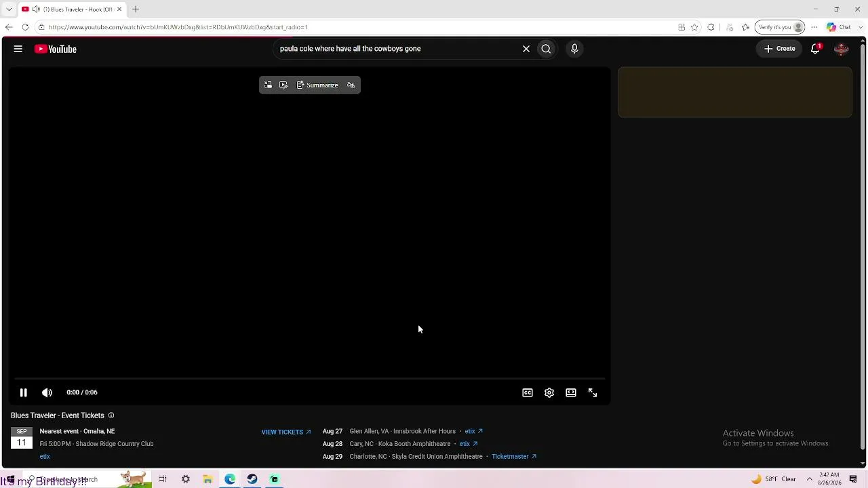
Task: Open a new browser tab
Action: pyautogui.click(x=136, y=9)
